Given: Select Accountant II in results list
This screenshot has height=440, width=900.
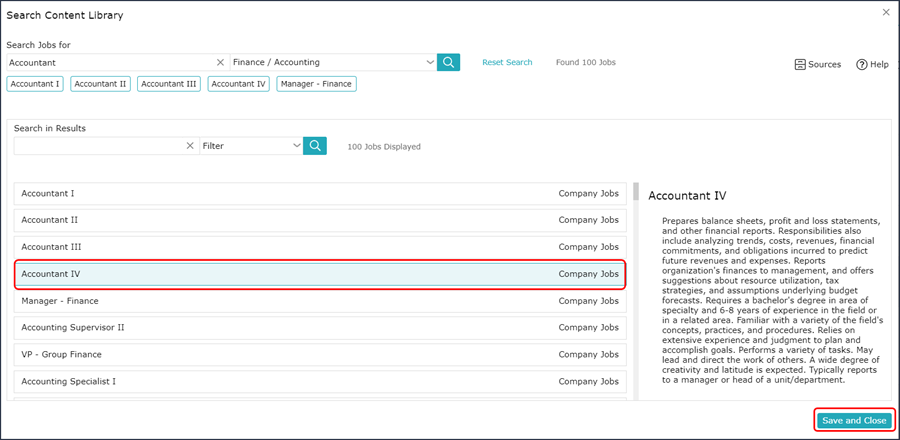Looking at the screenshot, I should pyautogui.click(x=320, y=220).
